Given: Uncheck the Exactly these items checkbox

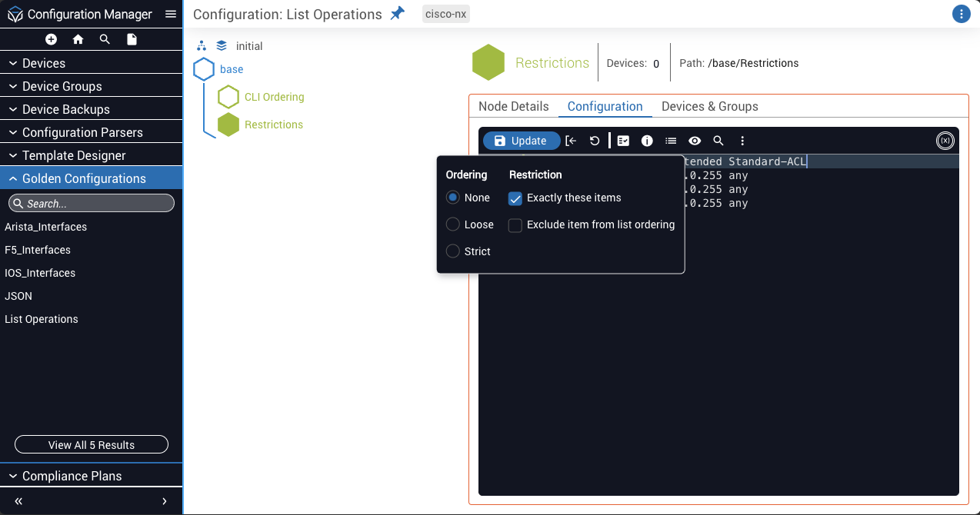Looking at the screenshot, I should pyautogui.click(x=515, y=198).
